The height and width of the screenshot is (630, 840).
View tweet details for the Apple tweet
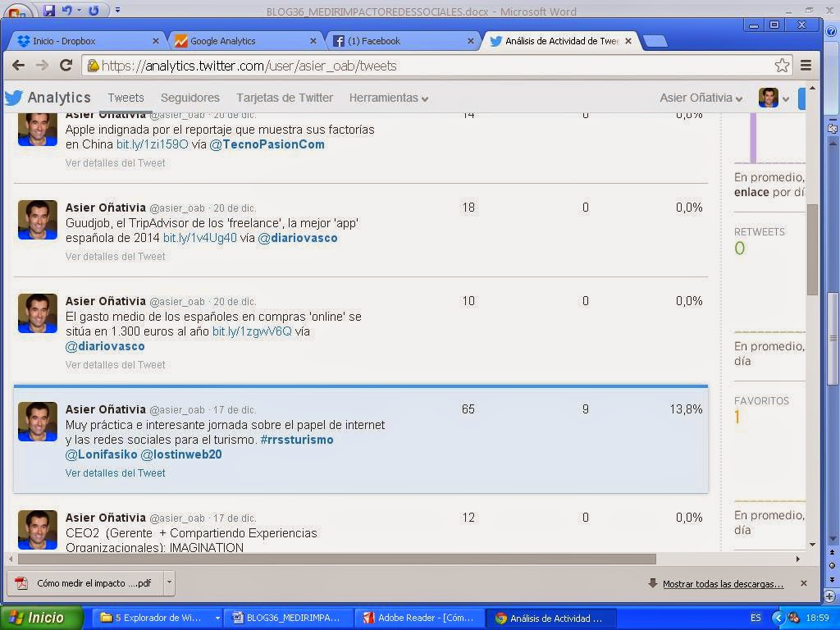coord(115,163)
